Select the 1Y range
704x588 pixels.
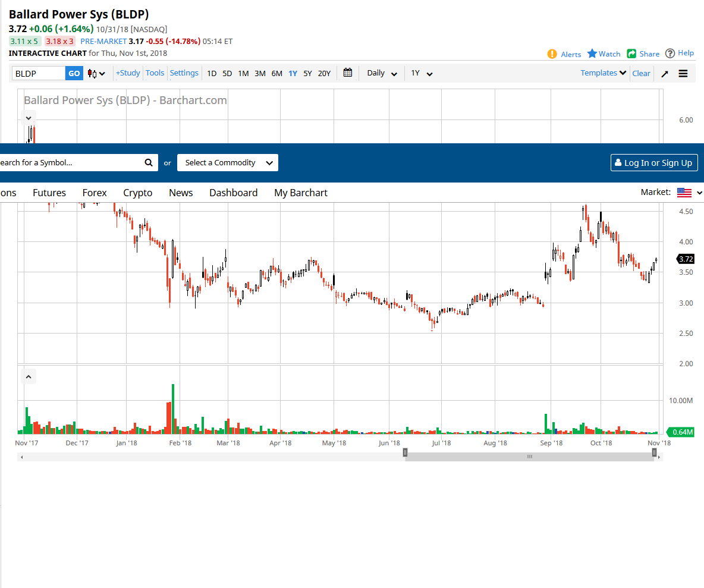(293, 74)
